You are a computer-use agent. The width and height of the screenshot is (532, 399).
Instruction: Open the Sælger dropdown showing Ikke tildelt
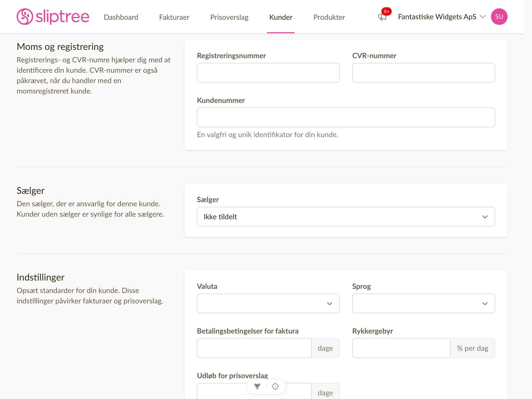[x=346, y=217]
